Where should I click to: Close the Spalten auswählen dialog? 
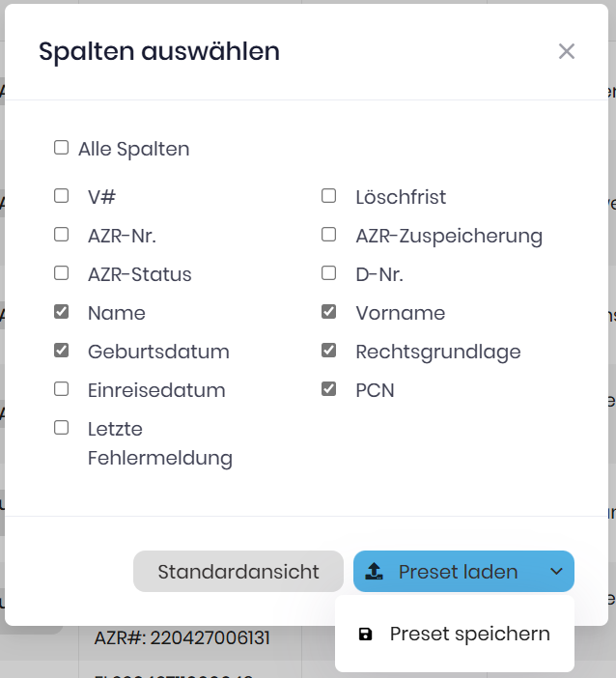[x=567, y=52]
